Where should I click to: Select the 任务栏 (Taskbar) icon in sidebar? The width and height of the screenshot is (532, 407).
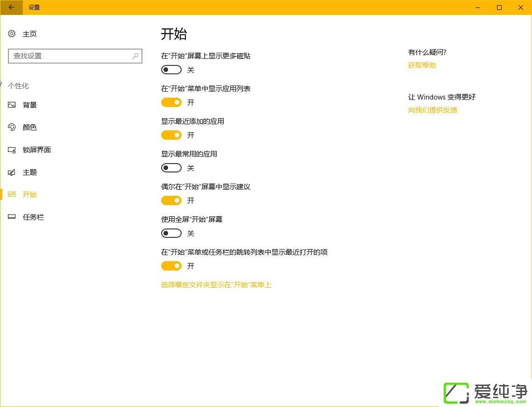point(12,216)
